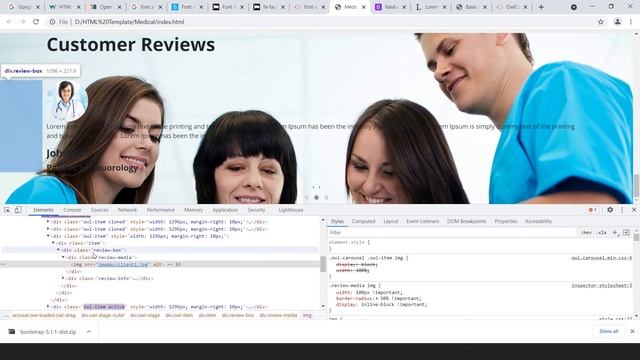The width and height of the screenshot is (640, 360).
Task: Switch to the Computed pane
Action: [363, 221]
